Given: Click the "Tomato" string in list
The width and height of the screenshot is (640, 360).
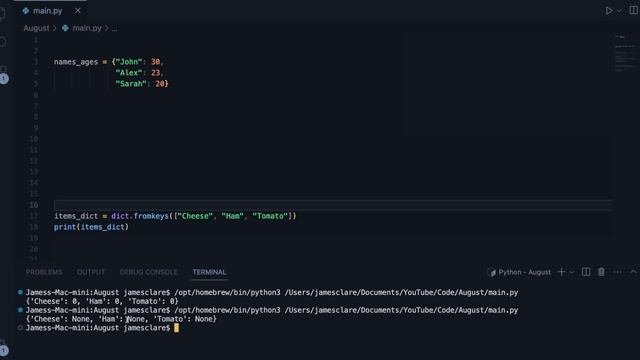Looking at the screenshot, I should [x=270, y=216].
